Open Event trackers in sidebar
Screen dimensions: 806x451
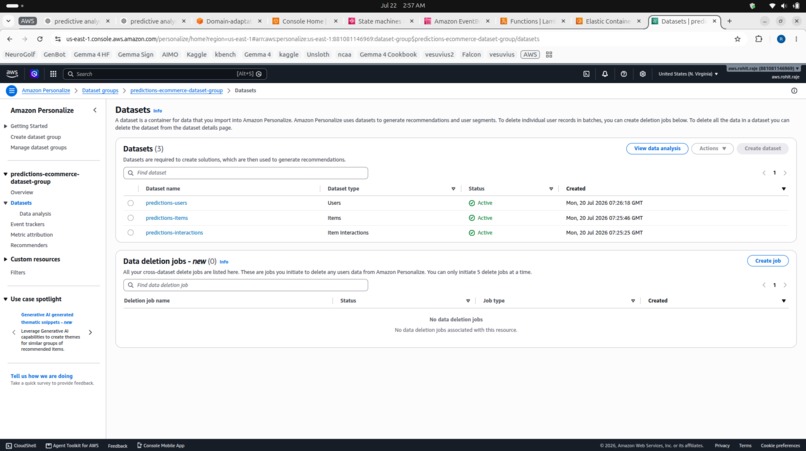[x=27, y=224]
